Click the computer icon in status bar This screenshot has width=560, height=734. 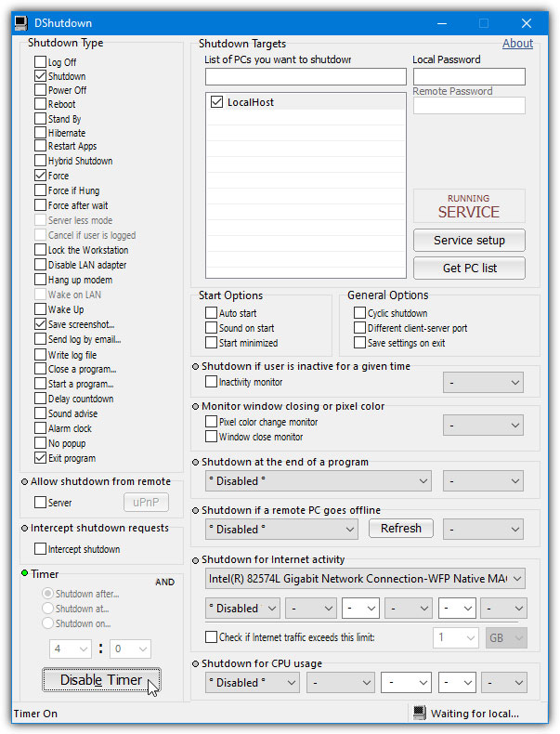tap(420, 714)
